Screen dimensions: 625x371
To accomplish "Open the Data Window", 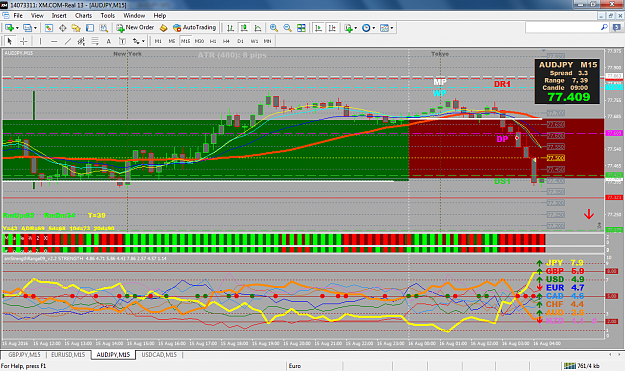I will (63, 27).
